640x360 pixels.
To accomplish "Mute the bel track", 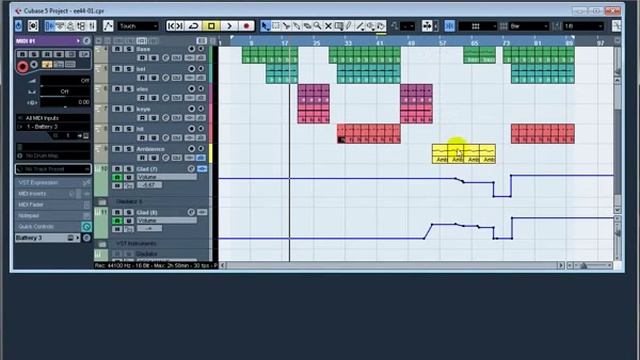I will coord(117,69).
